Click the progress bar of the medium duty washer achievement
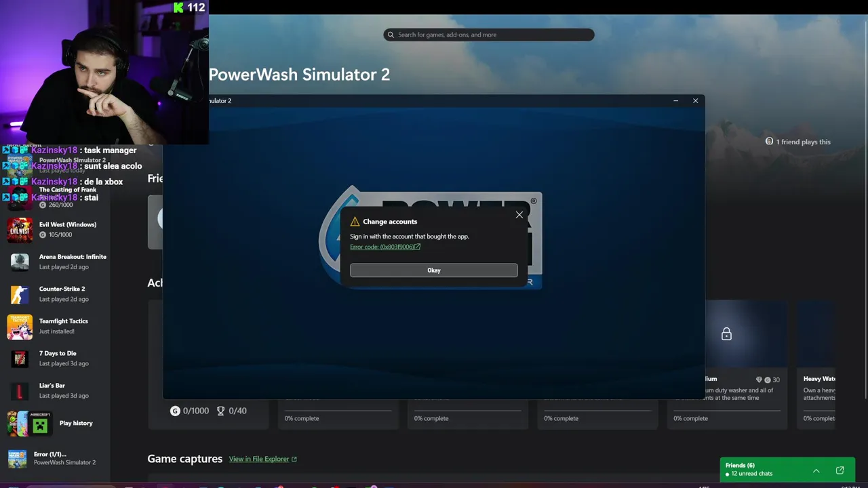 [727, 411]
